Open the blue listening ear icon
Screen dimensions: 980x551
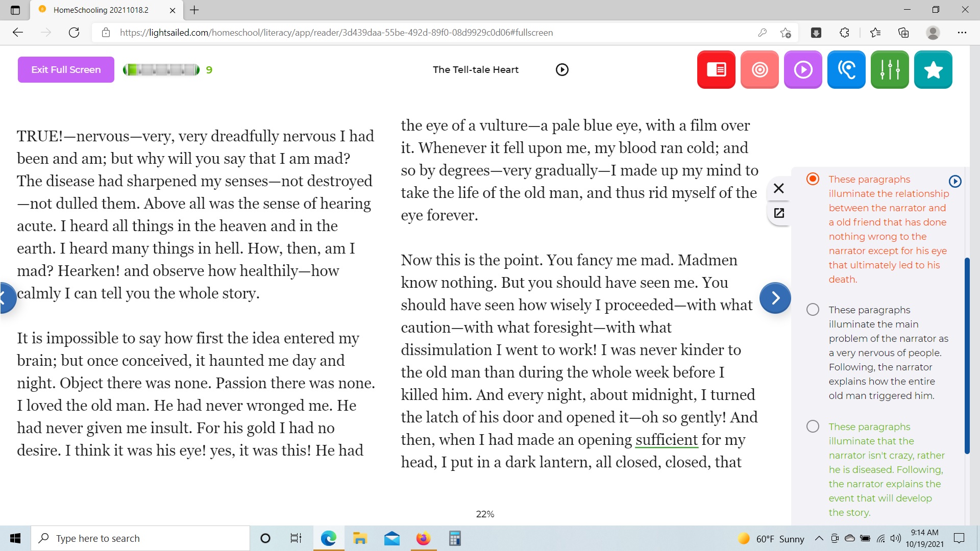coord(846,70)
